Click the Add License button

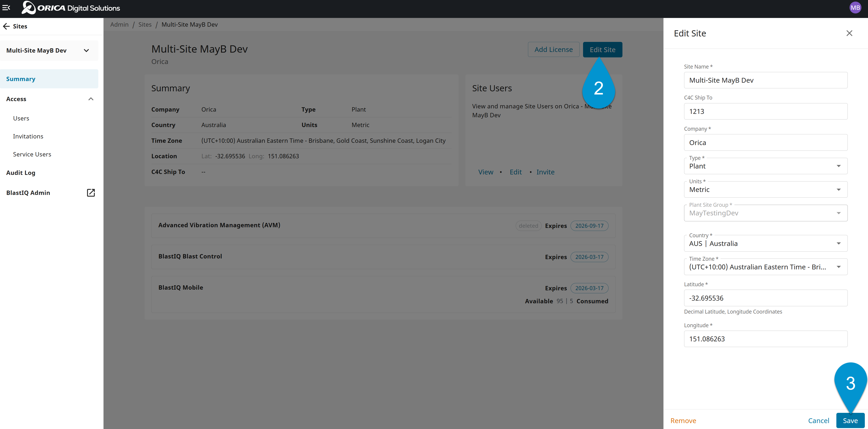point(553,50)
